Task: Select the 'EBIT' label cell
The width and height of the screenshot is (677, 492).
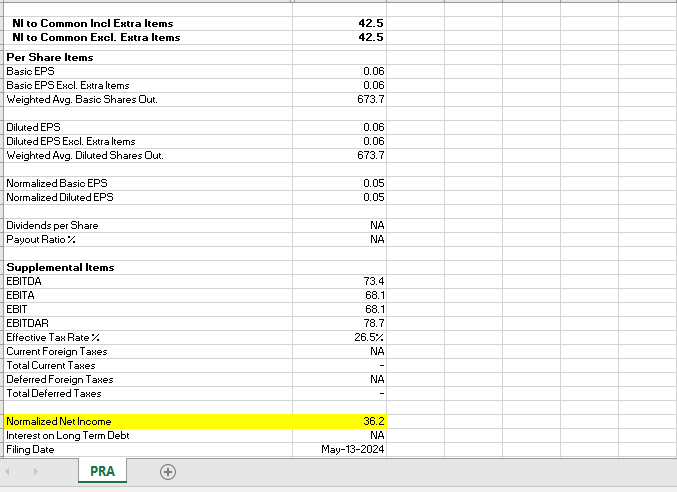Action: point(148,309)
